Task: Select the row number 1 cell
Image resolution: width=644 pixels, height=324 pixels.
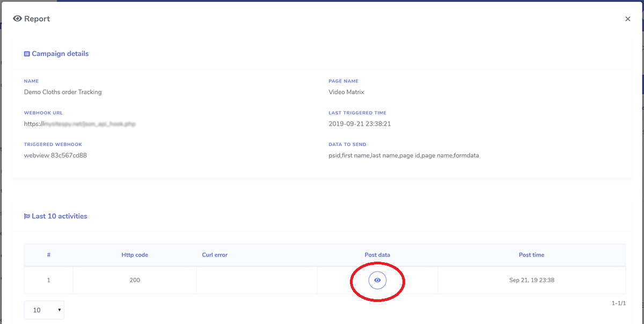Action: (x=48, y=279)
